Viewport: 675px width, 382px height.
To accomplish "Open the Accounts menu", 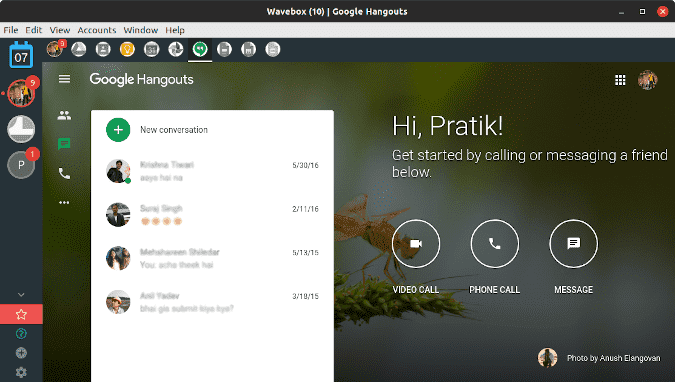I will 97,30.
